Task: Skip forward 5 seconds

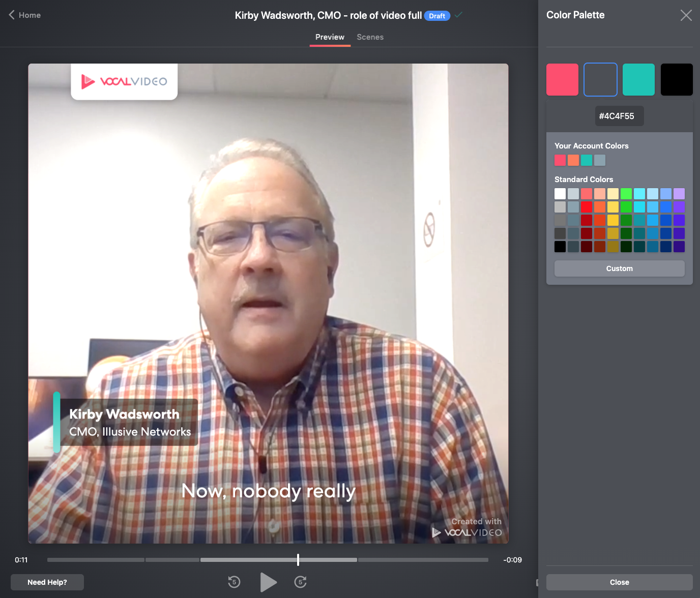Action: point(301,582)
